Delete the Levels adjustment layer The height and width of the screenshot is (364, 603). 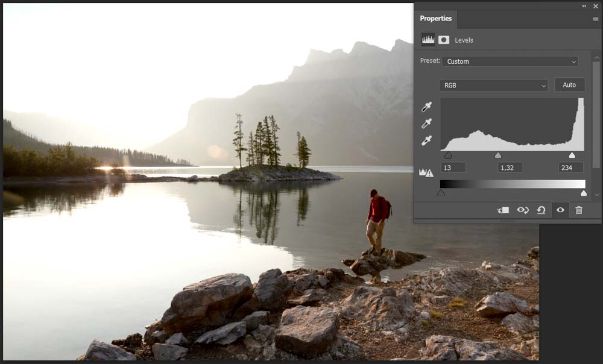579,210
